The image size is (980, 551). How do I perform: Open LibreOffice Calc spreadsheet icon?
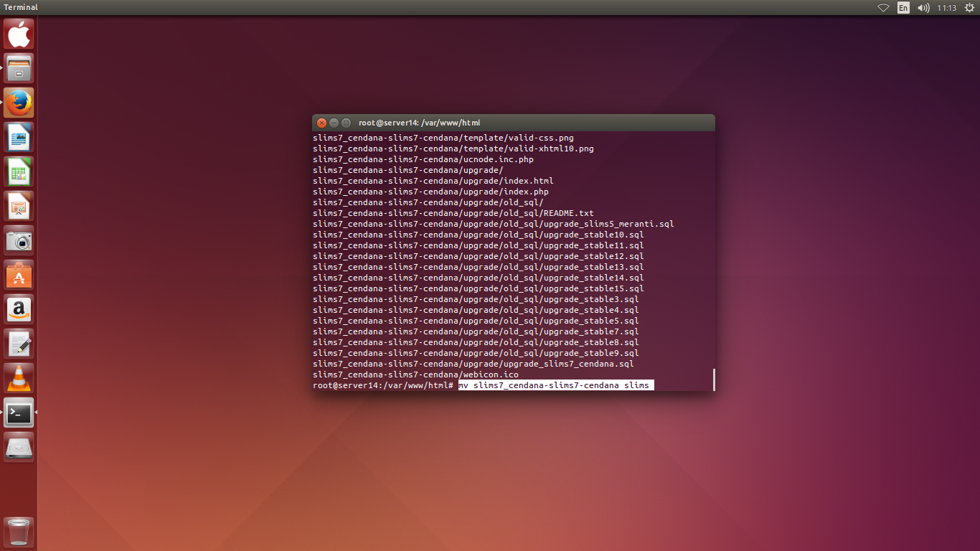pyautogui.click(x=19, y=171)
